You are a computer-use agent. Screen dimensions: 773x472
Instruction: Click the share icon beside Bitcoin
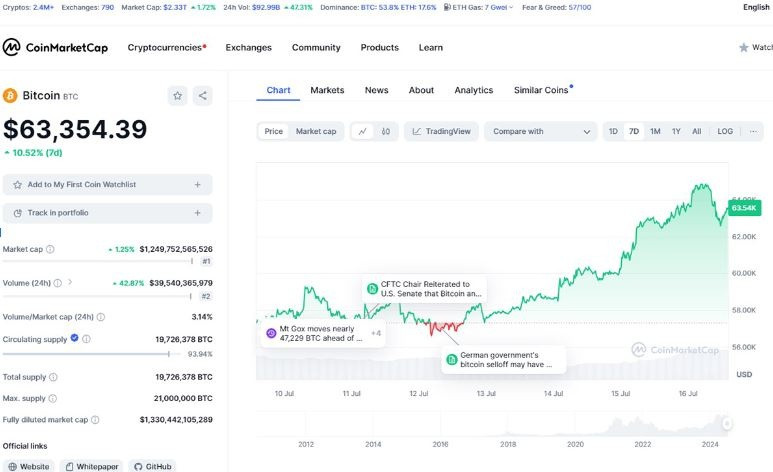[203, 96]
